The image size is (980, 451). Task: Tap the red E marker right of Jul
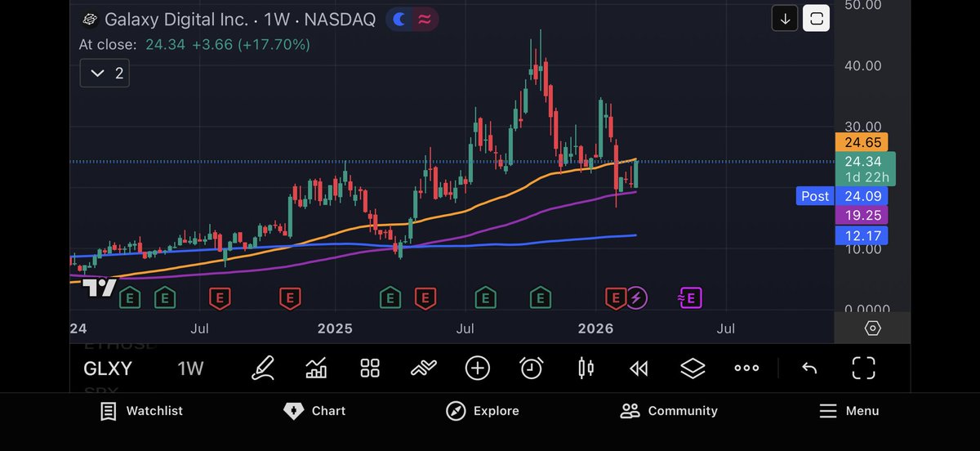tap(219, 298)
